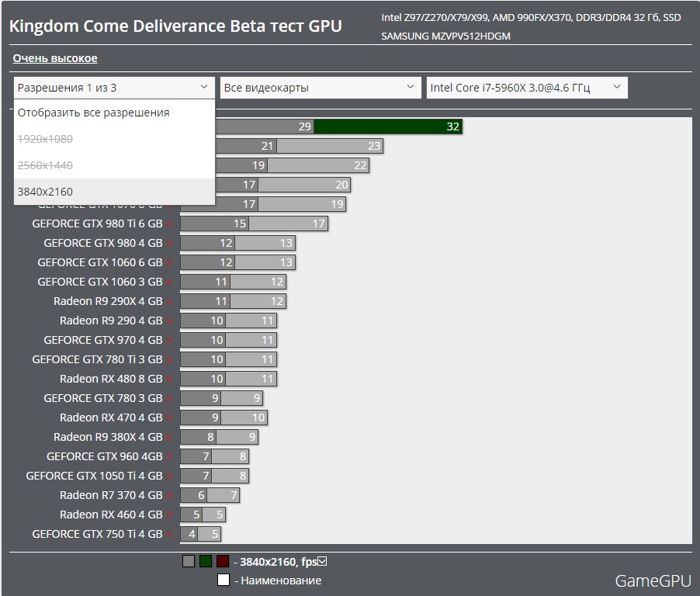This screenshot has width=700, height=596.
Task: Click the Kingdom Come Deliverance Beta title
Action: point(175,26)
